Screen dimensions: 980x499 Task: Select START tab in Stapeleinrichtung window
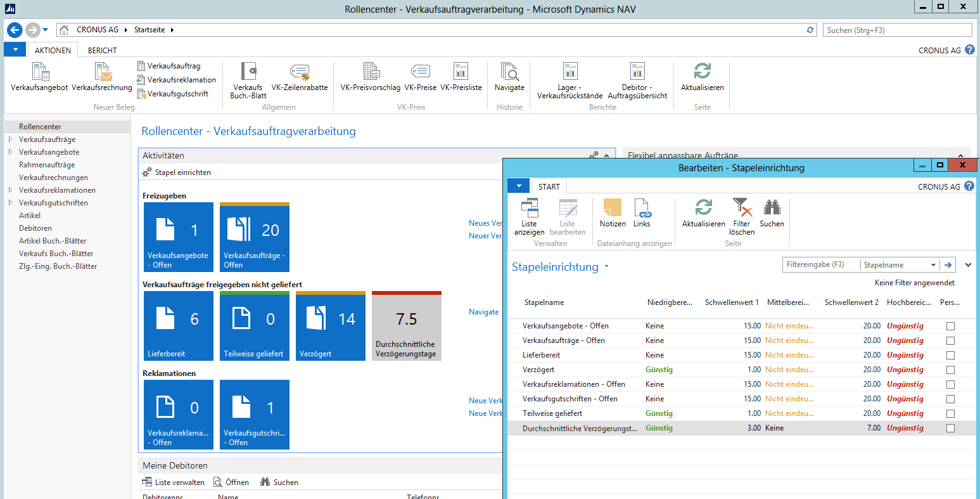click(x=549, y=186)
